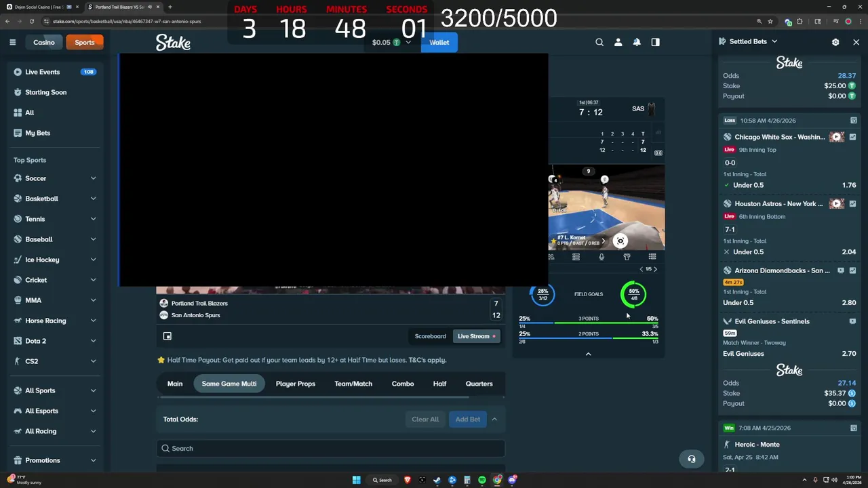
Task: Expand player #7 L. Kornet details arrow
Action: [603, 241]
